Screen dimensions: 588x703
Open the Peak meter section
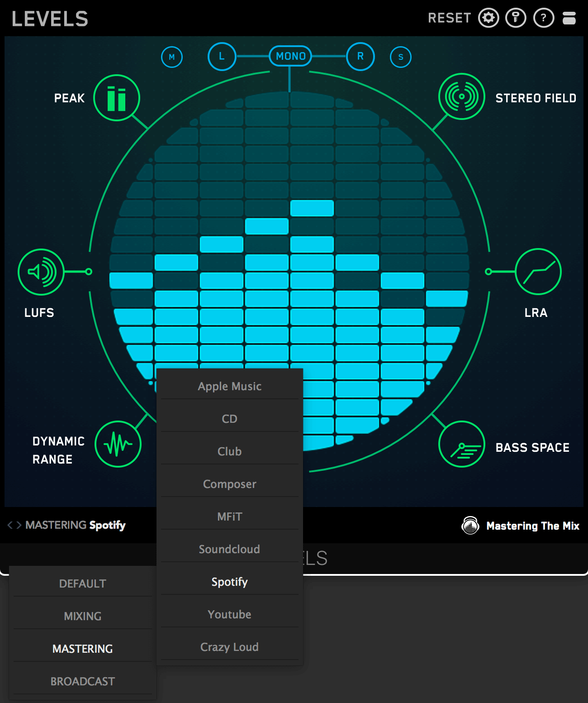click(x=116, y=98)
